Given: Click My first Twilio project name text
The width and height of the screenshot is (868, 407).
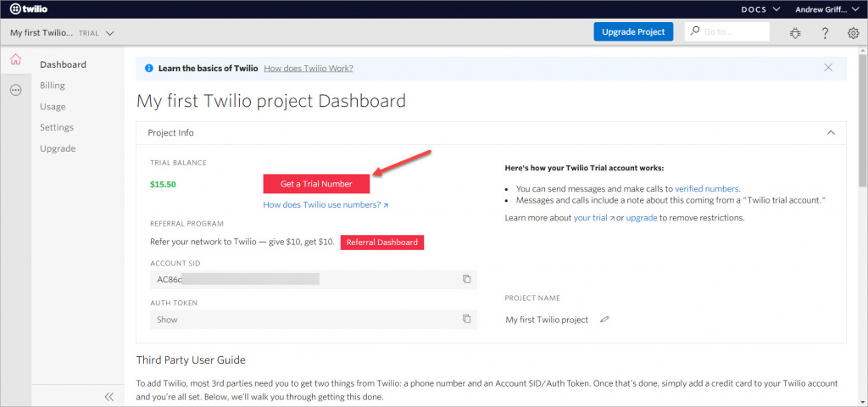Looking at the screenshot, I should pos(547,320).
